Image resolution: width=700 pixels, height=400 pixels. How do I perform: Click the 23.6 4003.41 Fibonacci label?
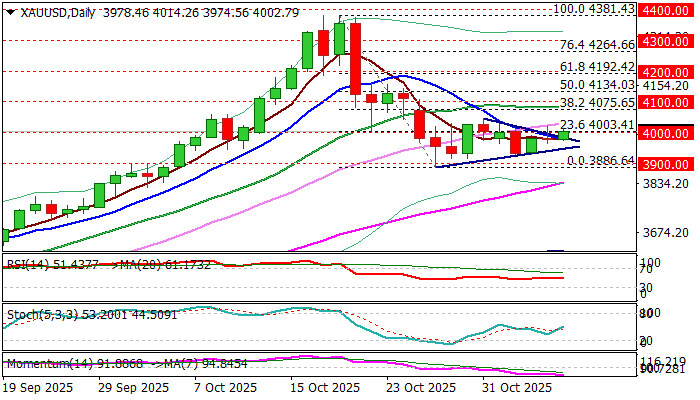(x=597, y=124)
